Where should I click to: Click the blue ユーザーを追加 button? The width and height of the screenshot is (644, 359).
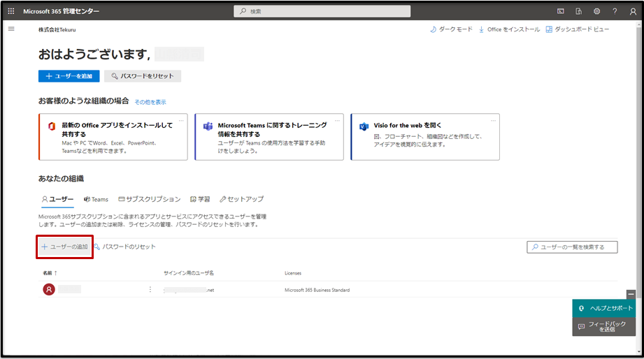pyautogui.click(x=69, y=76)
